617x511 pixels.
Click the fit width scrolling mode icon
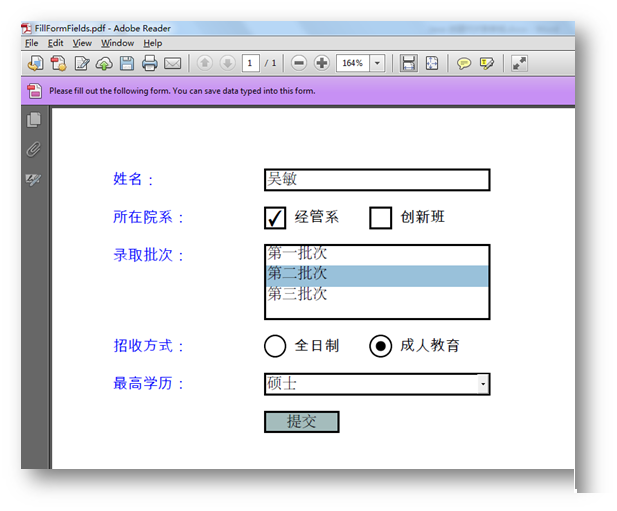408,63
